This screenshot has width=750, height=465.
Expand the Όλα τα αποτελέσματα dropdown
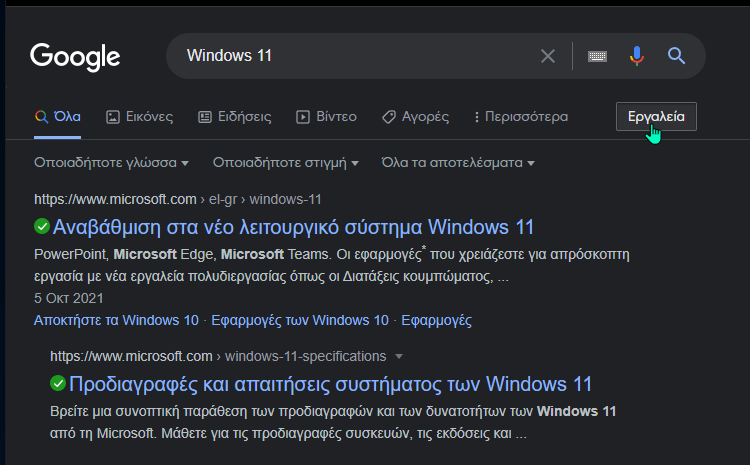point(458,163)
